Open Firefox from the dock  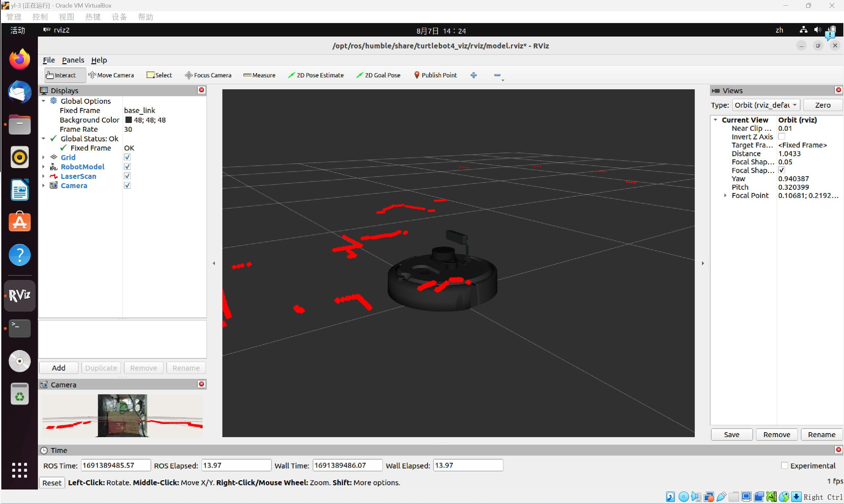pos(19,59)
